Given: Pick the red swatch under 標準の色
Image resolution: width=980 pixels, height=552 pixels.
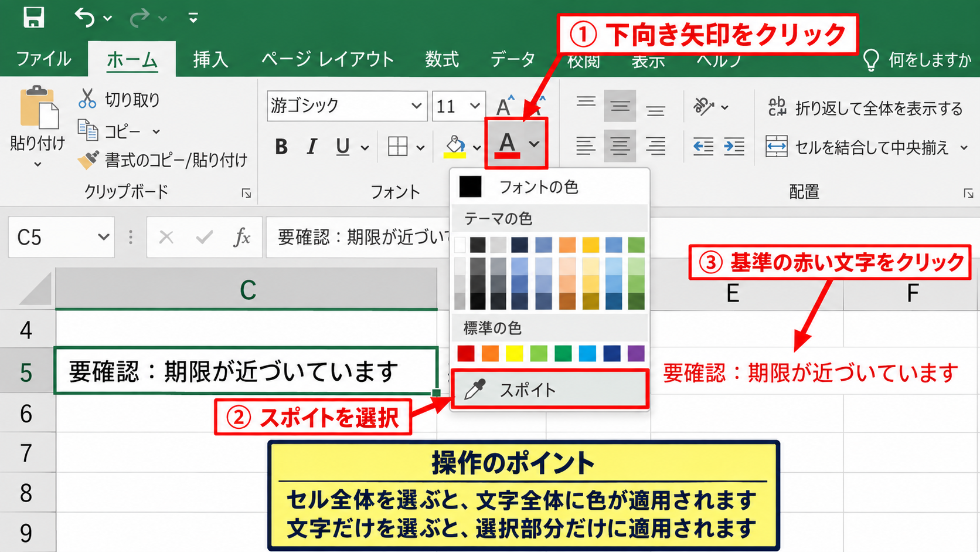Looking at the screenshot, I should tap(466, 353).
